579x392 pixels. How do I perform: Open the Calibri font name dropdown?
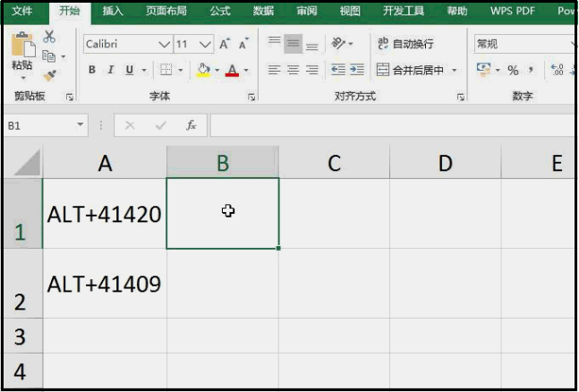[164, 44]
